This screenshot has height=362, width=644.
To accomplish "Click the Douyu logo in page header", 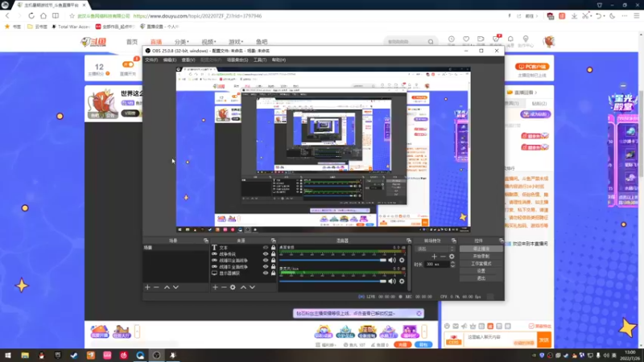I will [93, 42].
